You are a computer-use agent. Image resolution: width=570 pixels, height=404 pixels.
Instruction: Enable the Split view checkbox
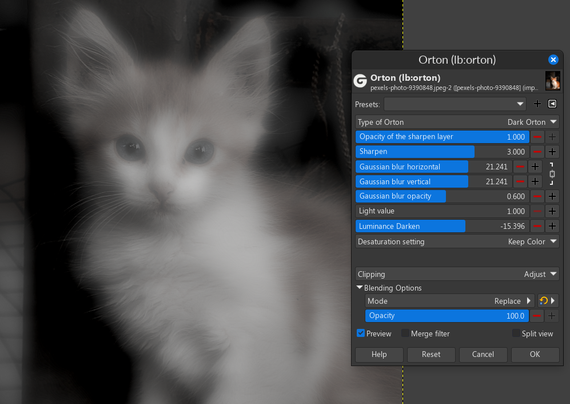(515, 333)
